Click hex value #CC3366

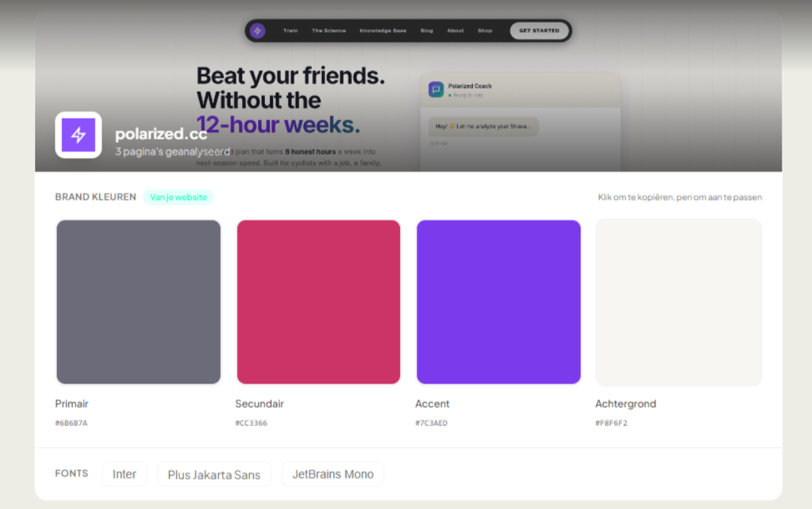coord(251,423)
